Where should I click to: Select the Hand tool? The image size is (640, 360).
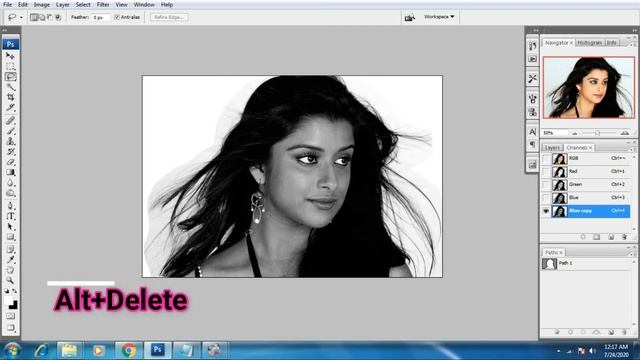point(10,270)
